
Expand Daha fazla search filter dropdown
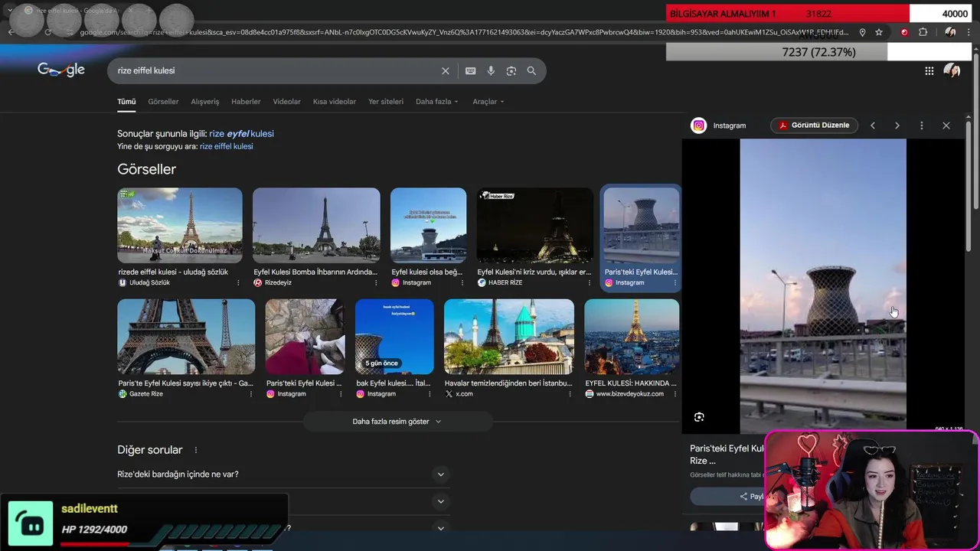pyautogui.click(x=436, y=101)
